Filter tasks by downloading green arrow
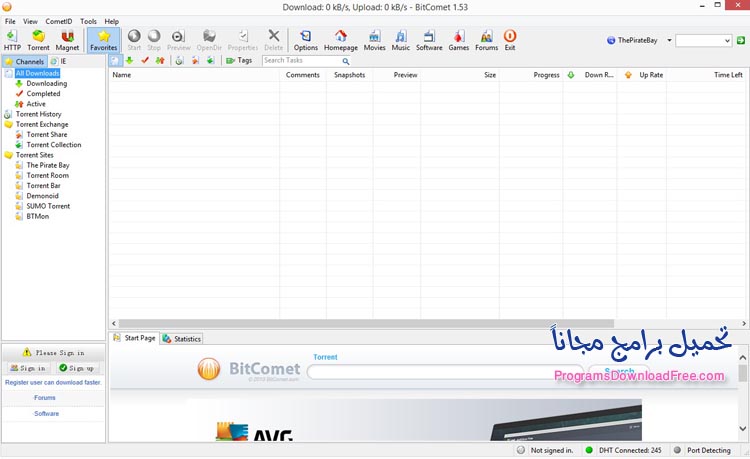This screenshot has height=459, width=750. [x=129, y=60]
